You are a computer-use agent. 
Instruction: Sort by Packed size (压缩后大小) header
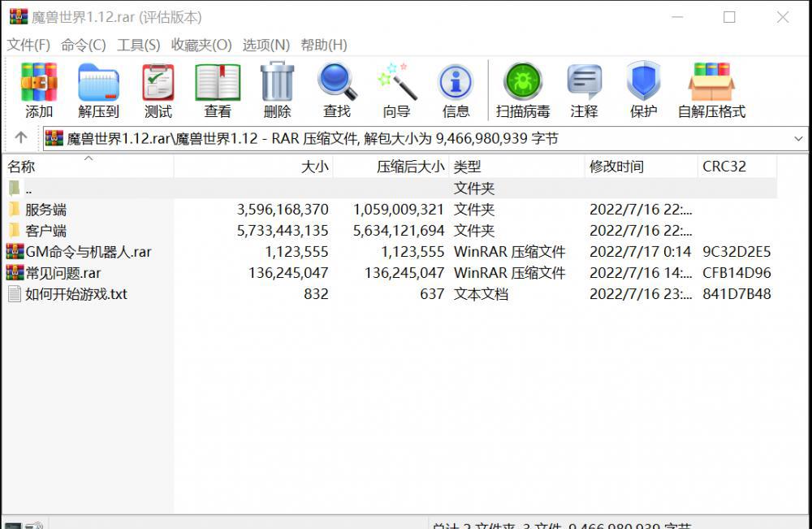tap(391, 167)
